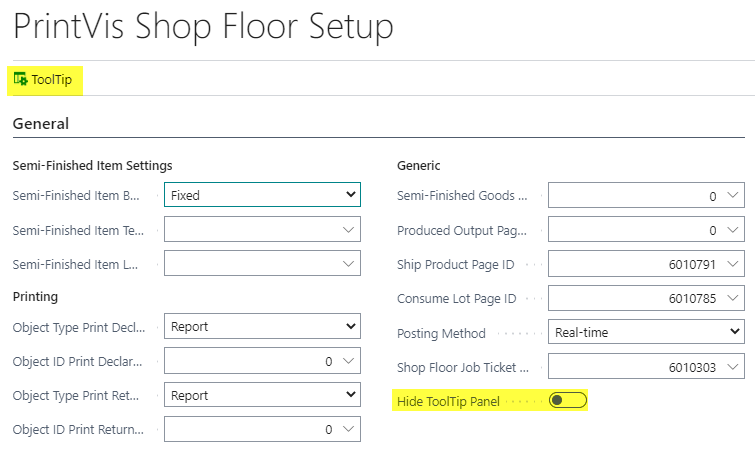
Task: Open Object Type Print Ret... Report dropdown
Action: [x=262, y=395]
